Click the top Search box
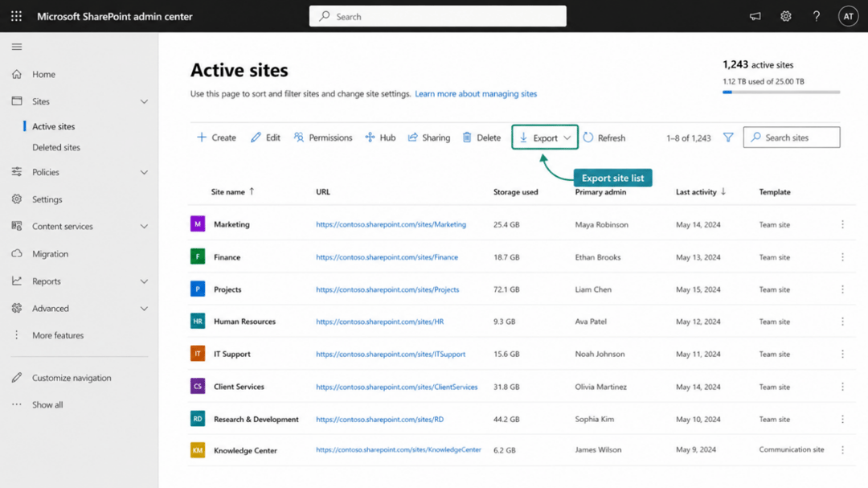Image resolution: width=868 pixels, height=488 pixels. click(437, 16)
